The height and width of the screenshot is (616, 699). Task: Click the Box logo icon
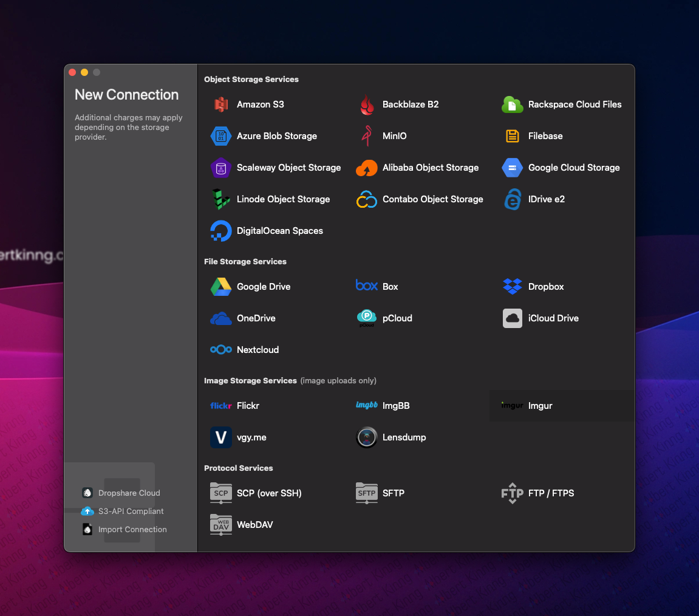pyautogui.click(x=367, y=285)
